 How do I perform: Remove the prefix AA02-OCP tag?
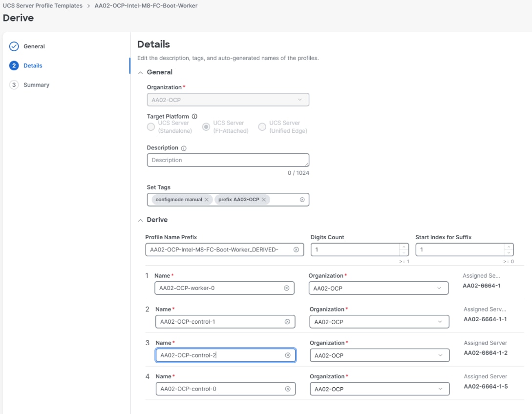coord(264,200)
